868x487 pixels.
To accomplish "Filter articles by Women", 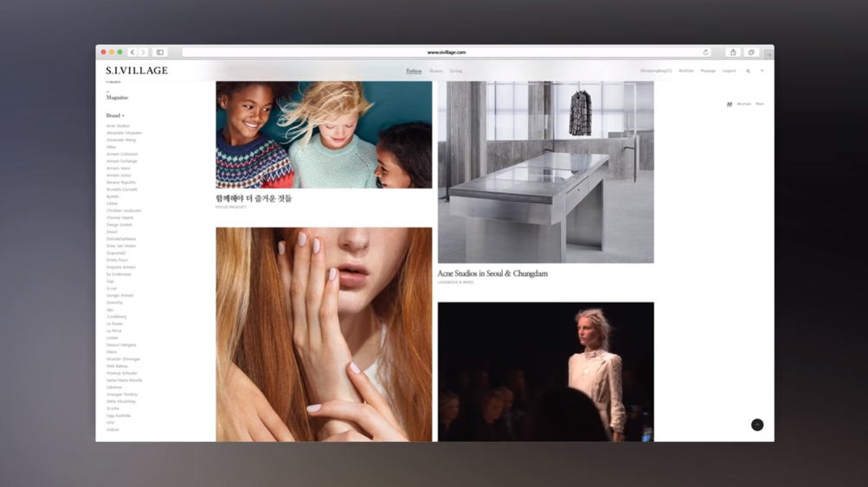I will 744,104.
